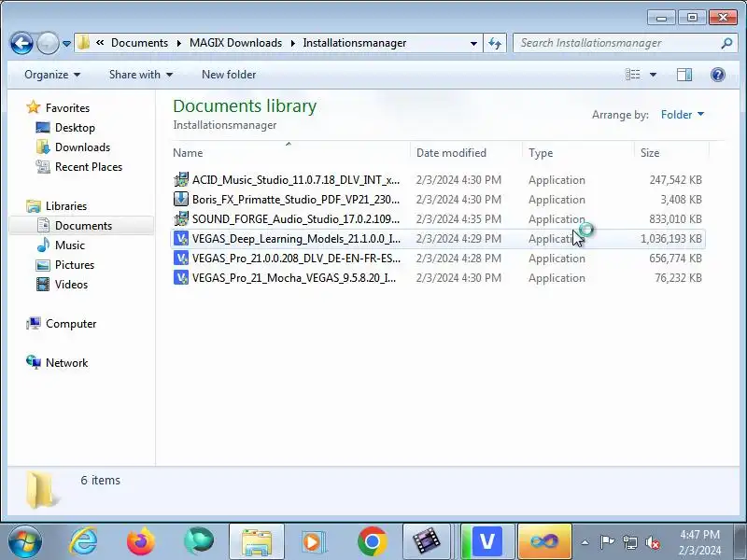
Task: Open Recent Places in Favorites
Action: [x=89, y=167]
